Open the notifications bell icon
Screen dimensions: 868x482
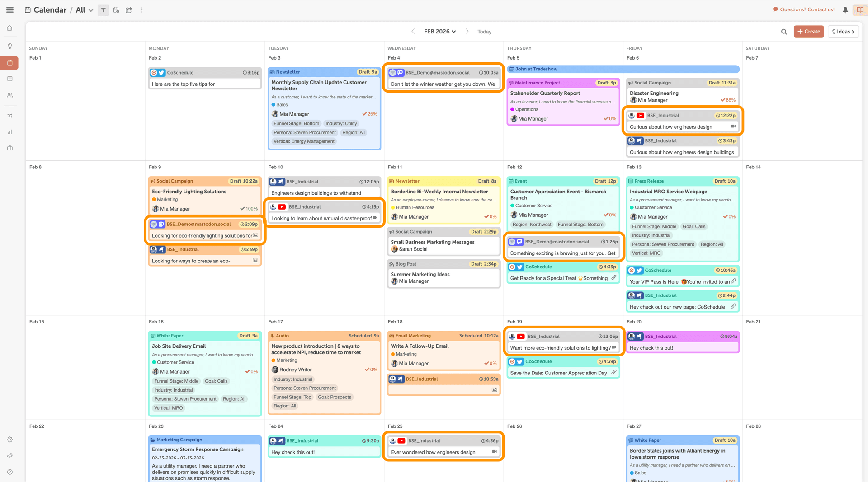tap(845, 9)
